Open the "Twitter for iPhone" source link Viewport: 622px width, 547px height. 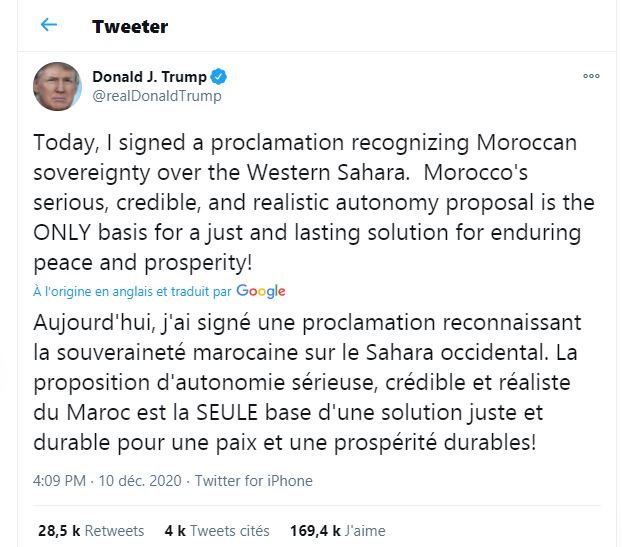click(x=253, y=481)
